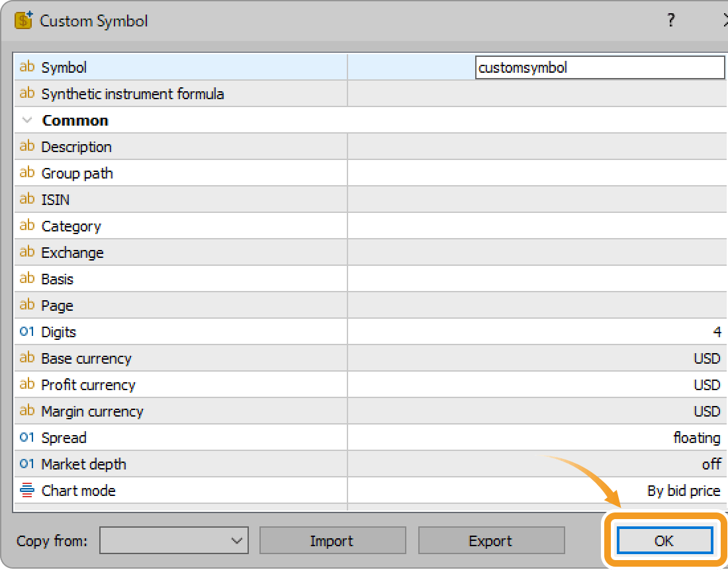Click the Spread value floating
This screenshot has height=570, width=728.
tap(697, 438)
